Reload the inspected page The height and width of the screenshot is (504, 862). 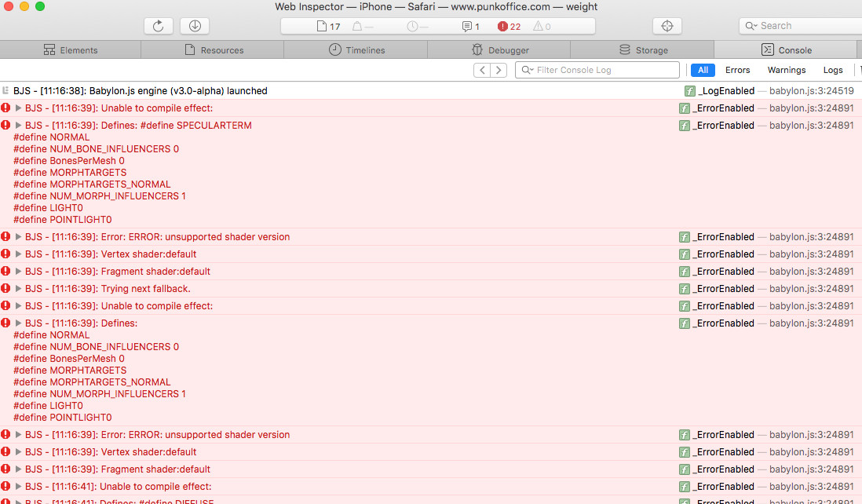[159, 26]
